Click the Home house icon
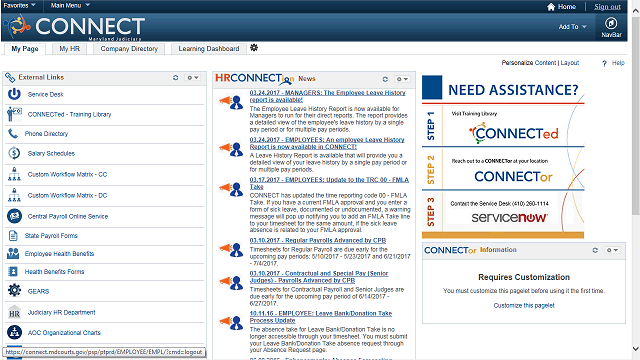This screenshot has width=640, height=360. (x=551, y=7)
